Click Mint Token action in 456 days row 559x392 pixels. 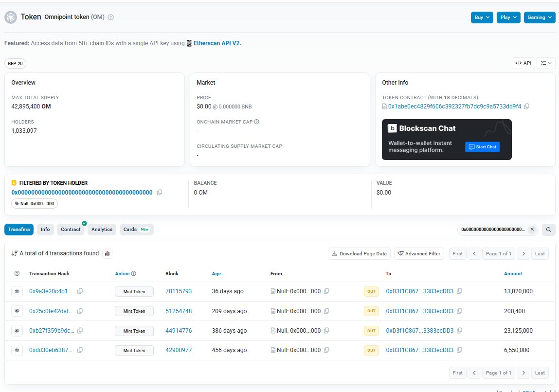(x=134, y=350)
